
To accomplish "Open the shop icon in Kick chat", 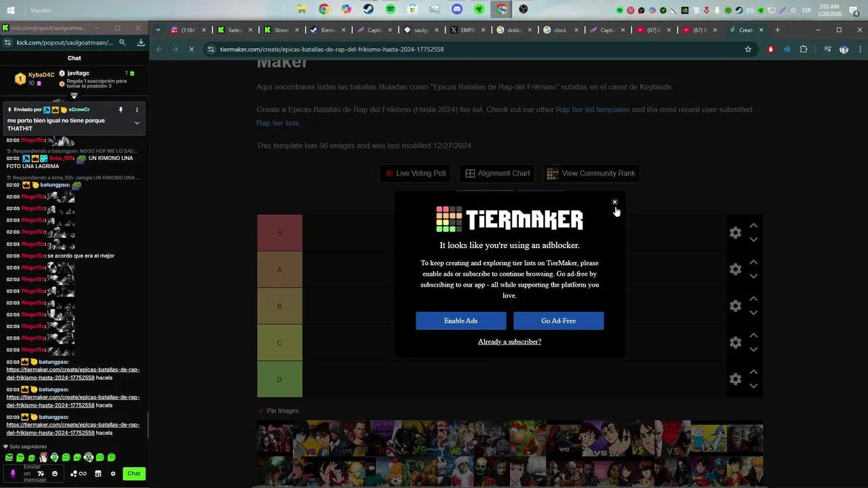I will click(x=98, y=474).
